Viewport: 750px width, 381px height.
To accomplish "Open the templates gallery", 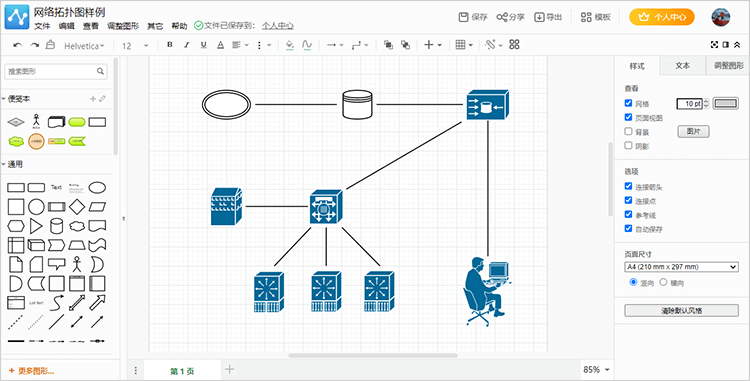I will [596, 17].
